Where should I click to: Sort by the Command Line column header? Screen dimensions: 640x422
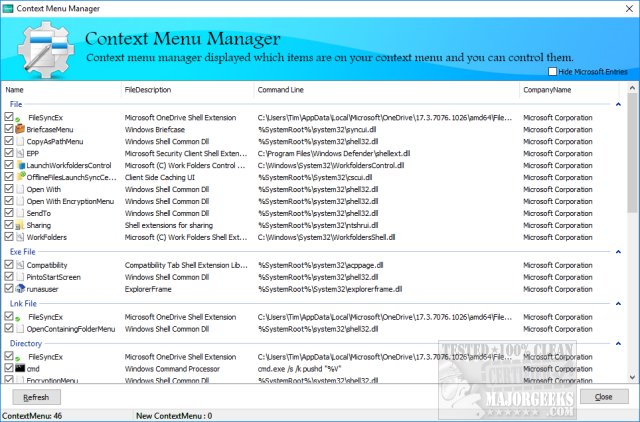pos(387,90)
